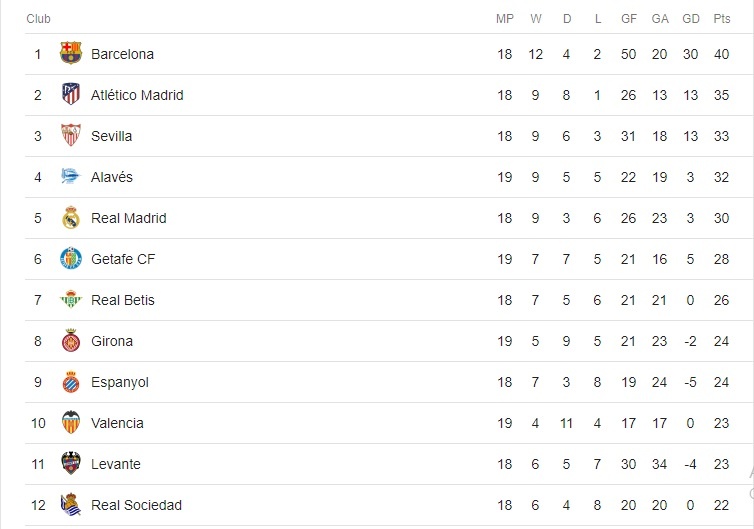Open the Real Sociedad team link

point(136,505)
